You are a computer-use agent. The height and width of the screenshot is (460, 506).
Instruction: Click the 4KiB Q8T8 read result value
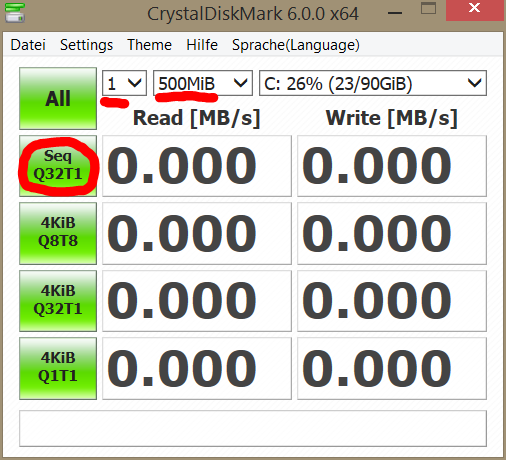tap(197, 233)
